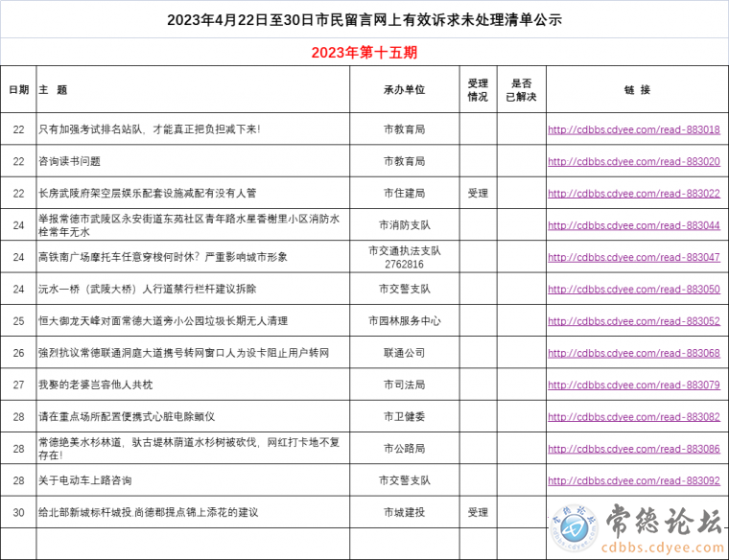
Task: Click the topic 长房武陵府架空层娱乐配套设施
Action: coord(148,193)
